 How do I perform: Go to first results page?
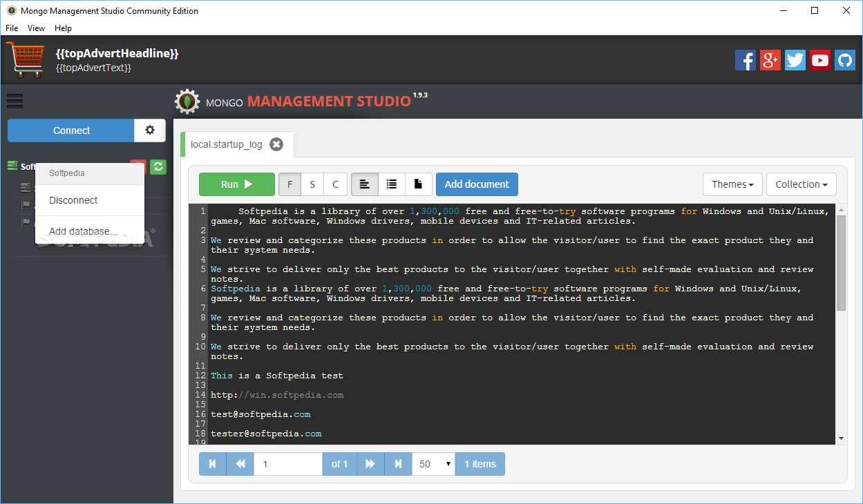(213, 464)
